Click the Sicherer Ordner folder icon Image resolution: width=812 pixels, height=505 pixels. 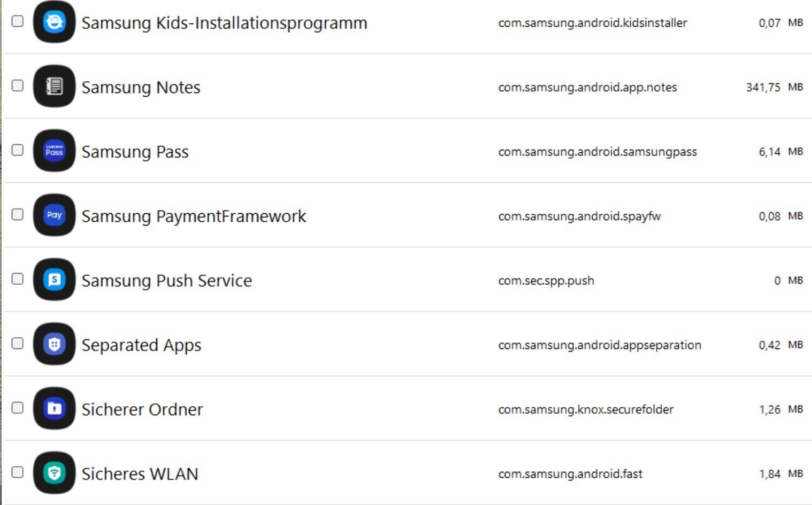pos(54,408)
